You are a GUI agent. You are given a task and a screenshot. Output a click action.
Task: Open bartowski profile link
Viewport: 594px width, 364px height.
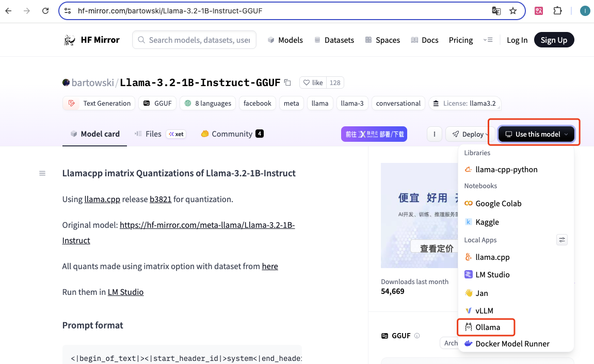(93, 82)
